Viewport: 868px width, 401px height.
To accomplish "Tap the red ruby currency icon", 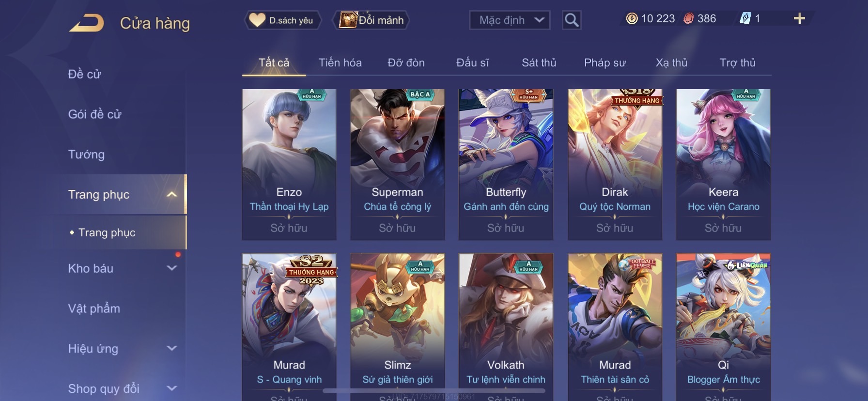I will (x=688, y=19).
